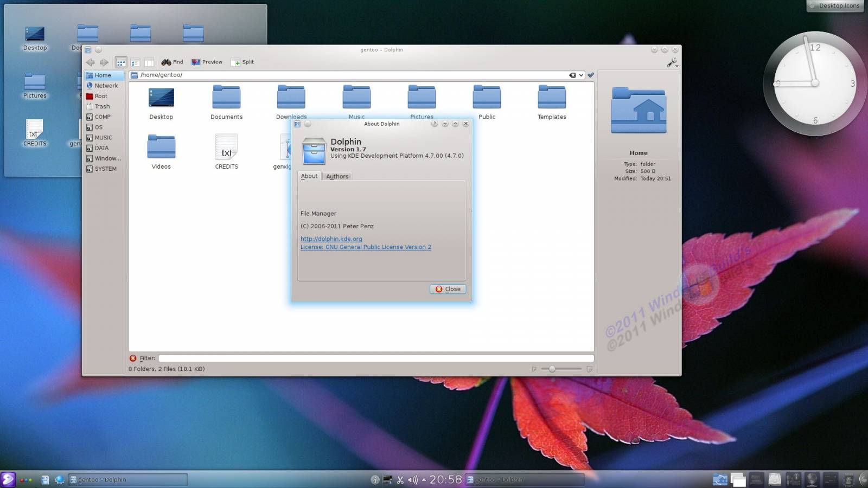Open the Desktop icon in desktop folder view

(x=35, y=38)
